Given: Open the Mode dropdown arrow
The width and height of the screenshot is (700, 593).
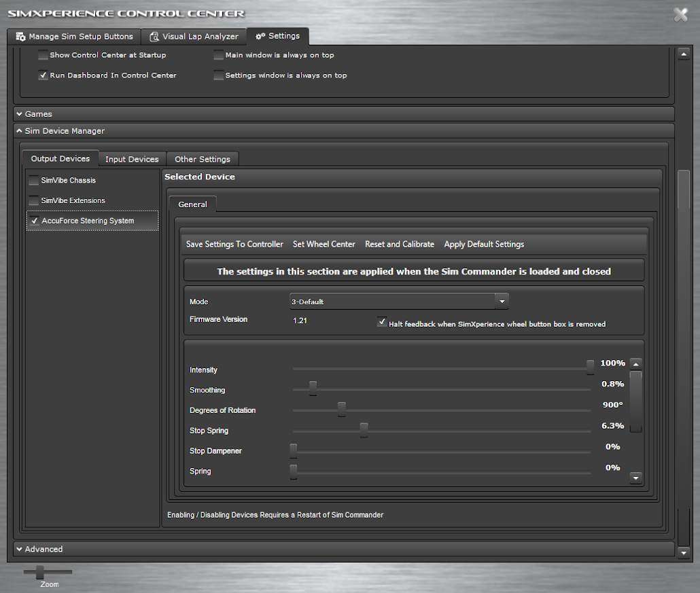Looking at the screenshot, I should tap(502, 300).
